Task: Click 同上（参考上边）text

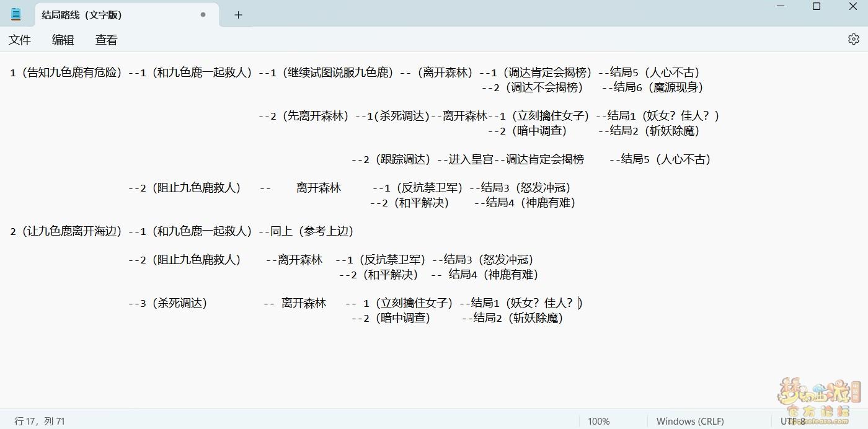Action: [x=312, y=231]
